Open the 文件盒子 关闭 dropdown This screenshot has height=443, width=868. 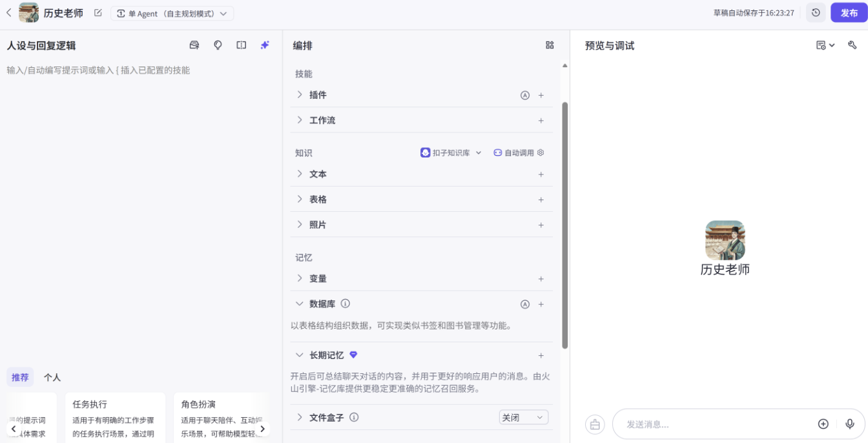524,418
